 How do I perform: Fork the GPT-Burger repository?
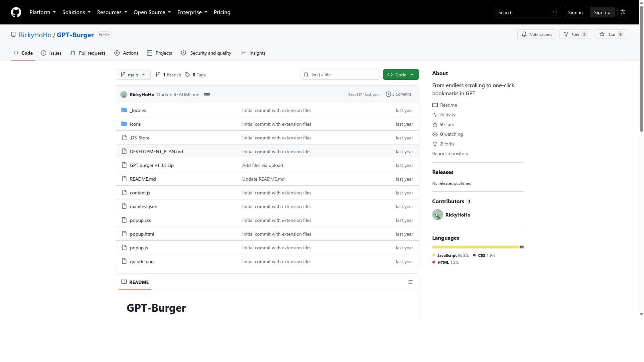tap(576, 35)
